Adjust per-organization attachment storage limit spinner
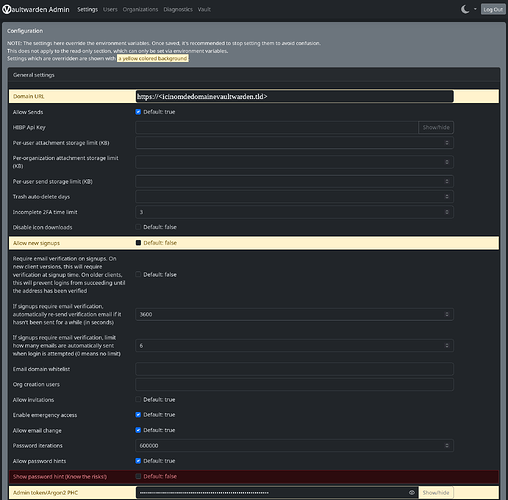The height and width of the screenshot is (500, 508). coord(447,162)
